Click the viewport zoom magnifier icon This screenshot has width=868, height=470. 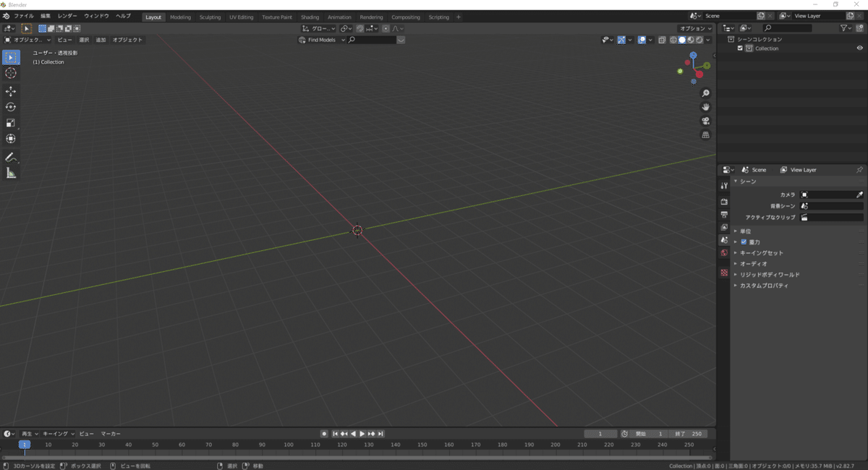click(x=706, y=93)
